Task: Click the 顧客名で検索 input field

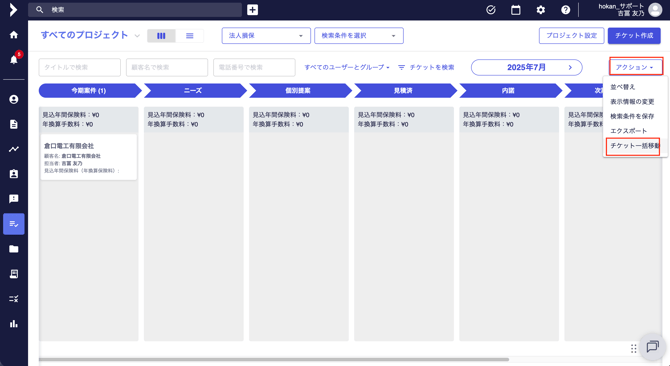Action: click(167, 67)
